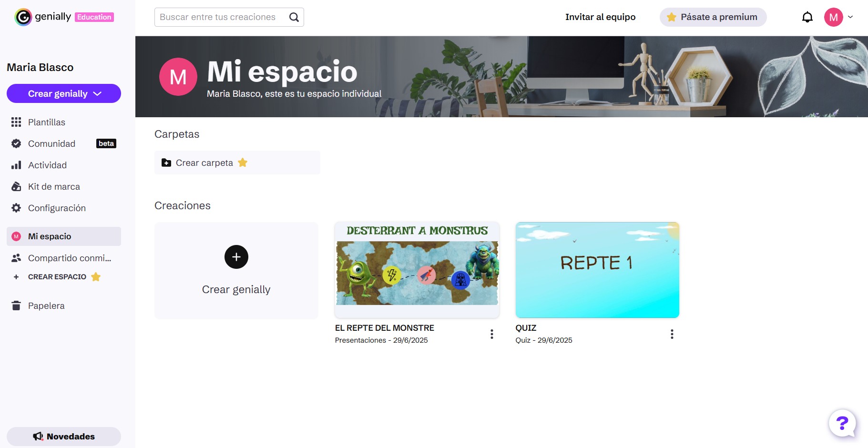
Task: Open Configuración settings
Action: (57, 208)
